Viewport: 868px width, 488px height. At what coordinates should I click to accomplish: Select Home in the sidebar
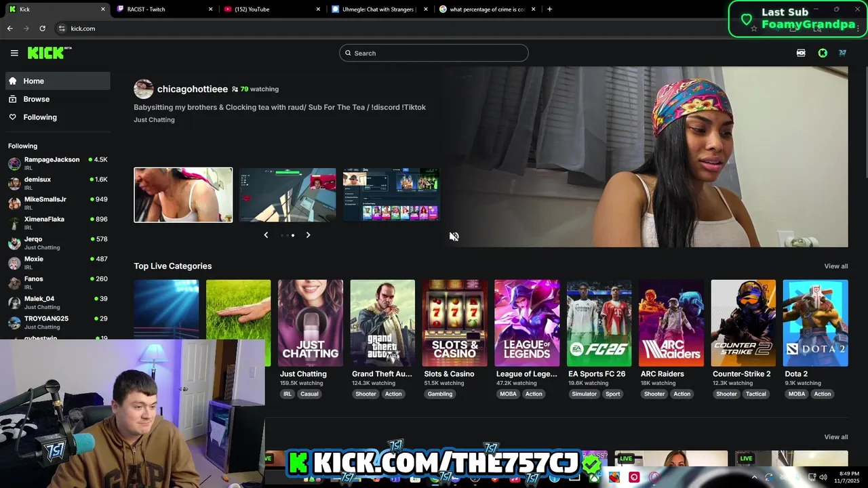tap(58, 81)
